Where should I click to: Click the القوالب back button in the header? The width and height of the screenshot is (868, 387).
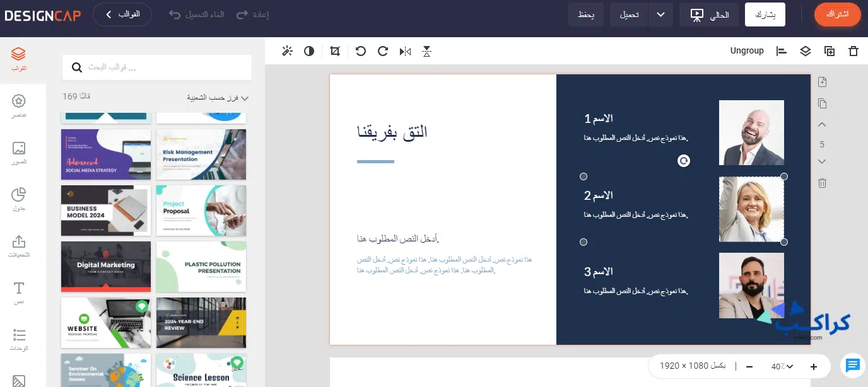[122, 14]
